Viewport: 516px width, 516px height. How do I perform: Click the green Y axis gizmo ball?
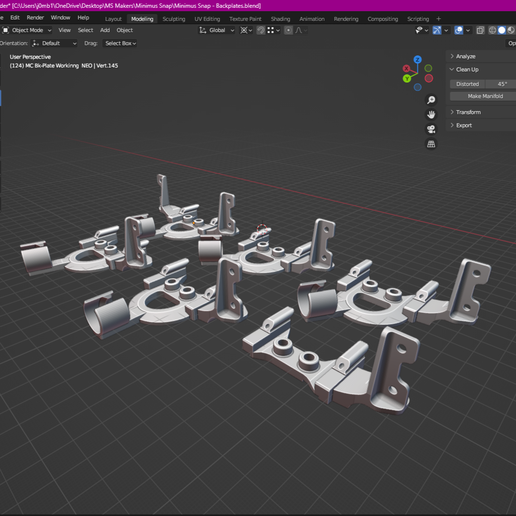pos(407,79)
